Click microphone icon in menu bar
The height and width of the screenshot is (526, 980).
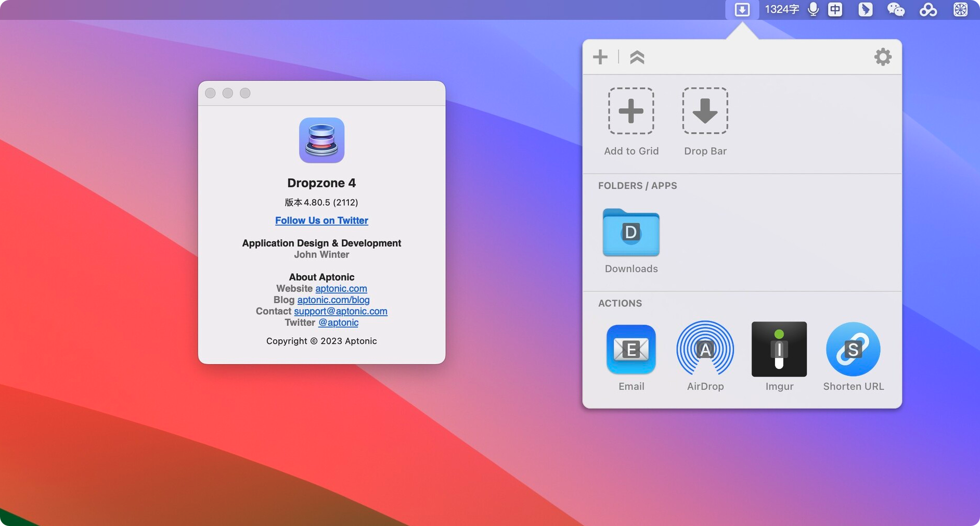[813, 9]
